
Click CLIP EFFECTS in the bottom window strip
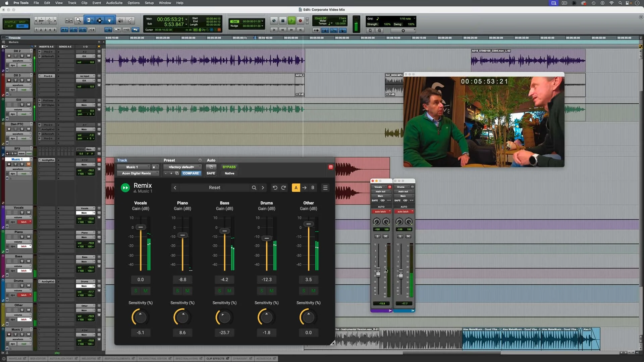(216, 358)
